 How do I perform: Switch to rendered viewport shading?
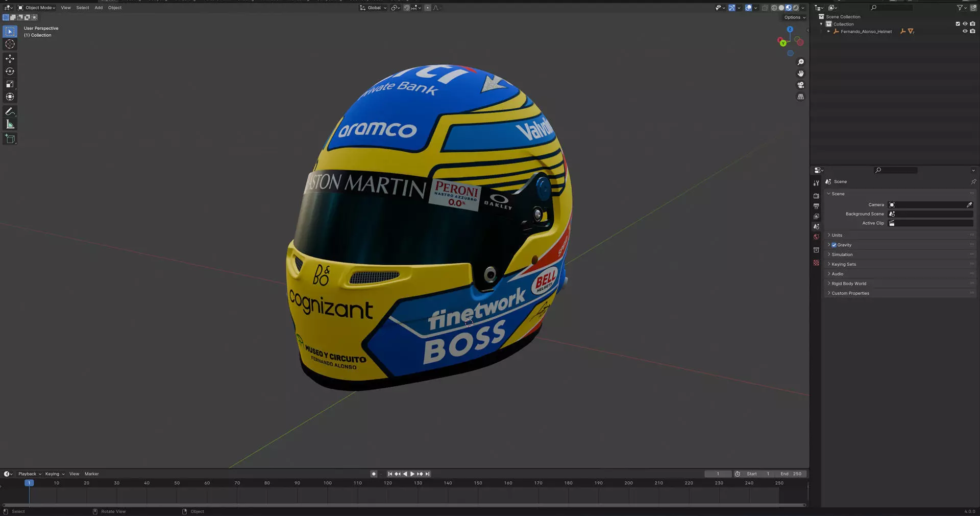click(x=795, y=8)
